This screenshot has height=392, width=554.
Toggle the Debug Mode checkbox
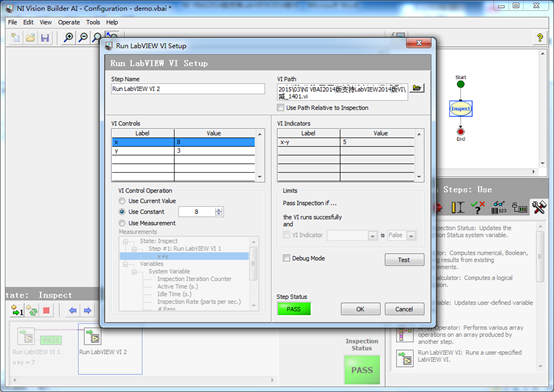coord(286,258)
